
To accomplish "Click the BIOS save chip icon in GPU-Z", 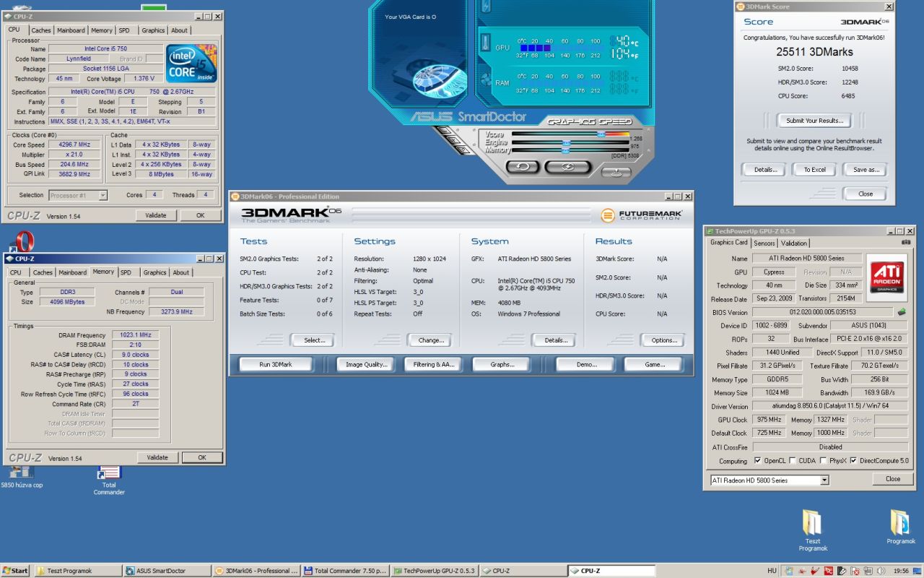I will (901, 312).
